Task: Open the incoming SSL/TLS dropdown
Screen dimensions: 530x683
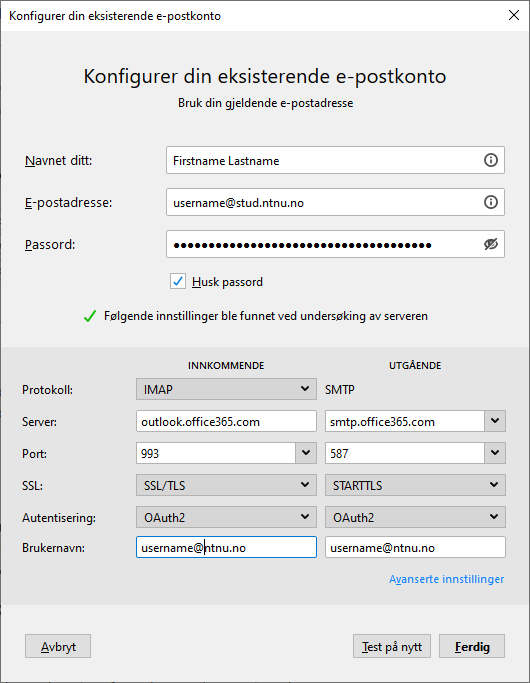Action: [226, 485]
